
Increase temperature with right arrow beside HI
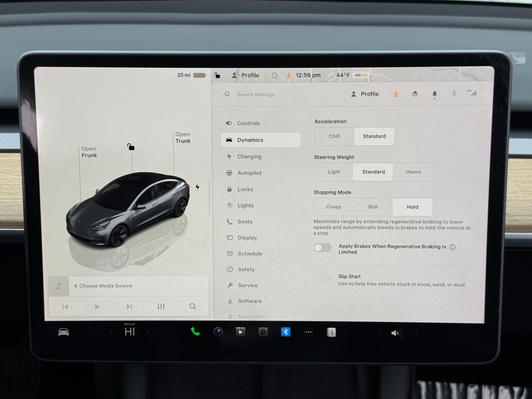click(x=148, y=332)
